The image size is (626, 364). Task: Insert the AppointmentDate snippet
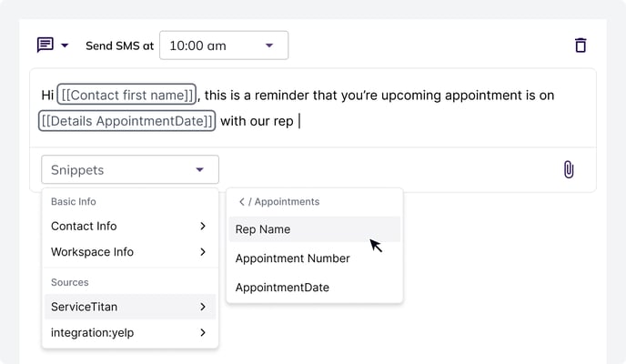[282, 288]
